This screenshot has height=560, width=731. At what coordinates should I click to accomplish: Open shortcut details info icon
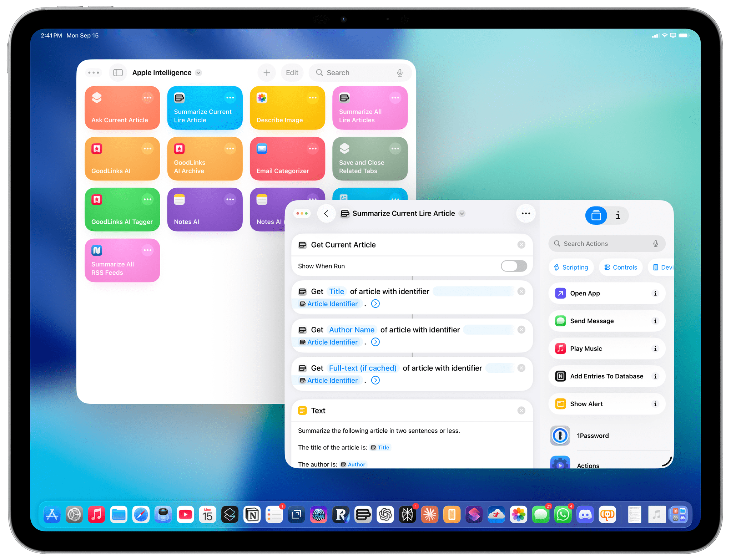618,215
